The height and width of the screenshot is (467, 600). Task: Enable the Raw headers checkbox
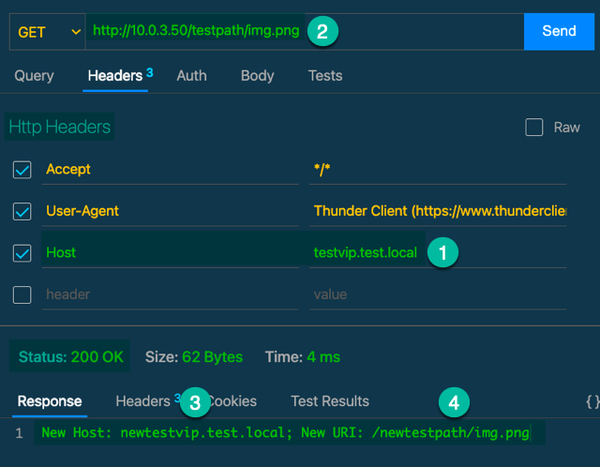(534, 127)
